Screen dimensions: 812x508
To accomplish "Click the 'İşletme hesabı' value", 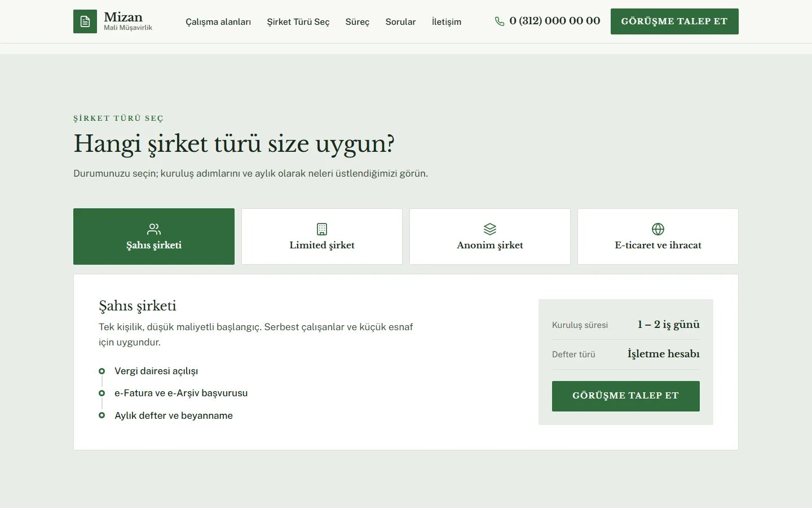I will pos(664,354).
